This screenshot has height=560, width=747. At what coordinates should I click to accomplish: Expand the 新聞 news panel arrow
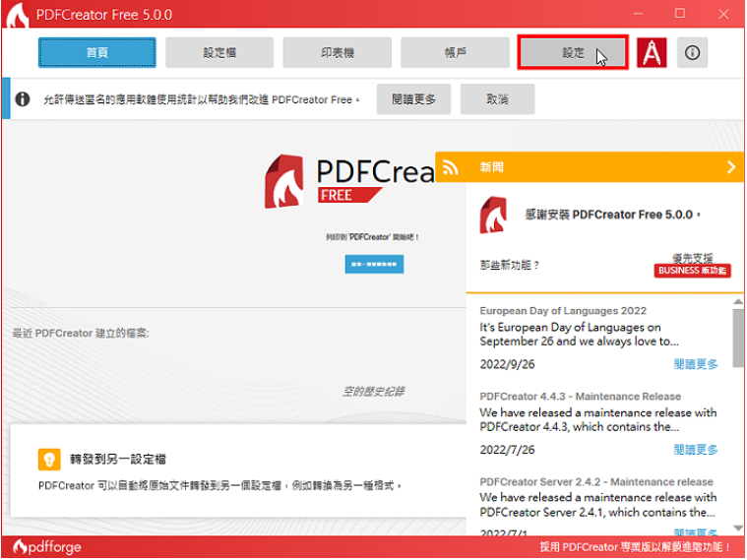(x=731, y=166)
